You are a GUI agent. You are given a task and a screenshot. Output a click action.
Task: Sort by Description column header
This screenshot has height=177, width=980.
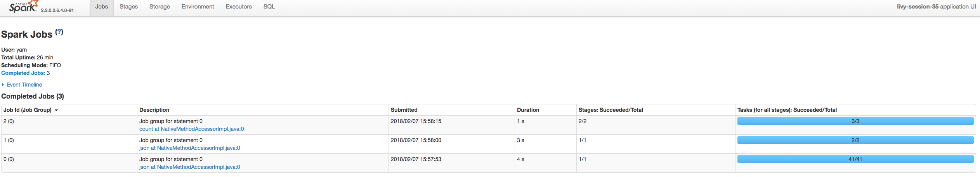(154, 110)
